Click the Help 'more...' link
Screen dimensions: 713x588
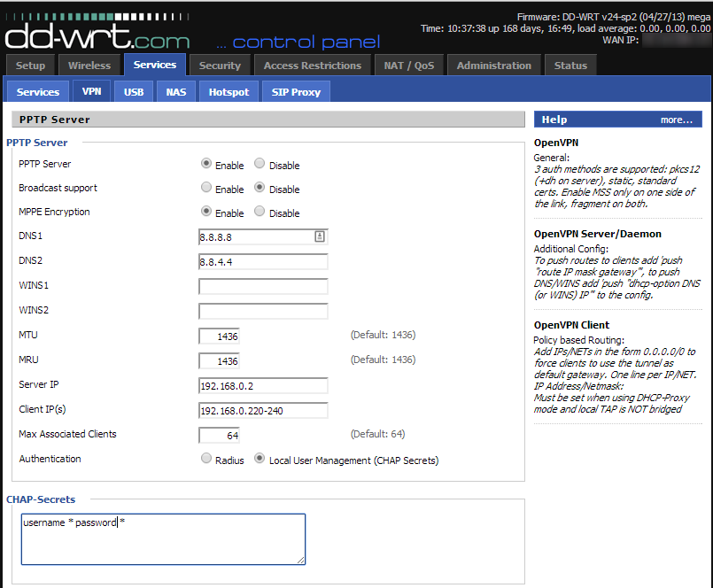676,120
